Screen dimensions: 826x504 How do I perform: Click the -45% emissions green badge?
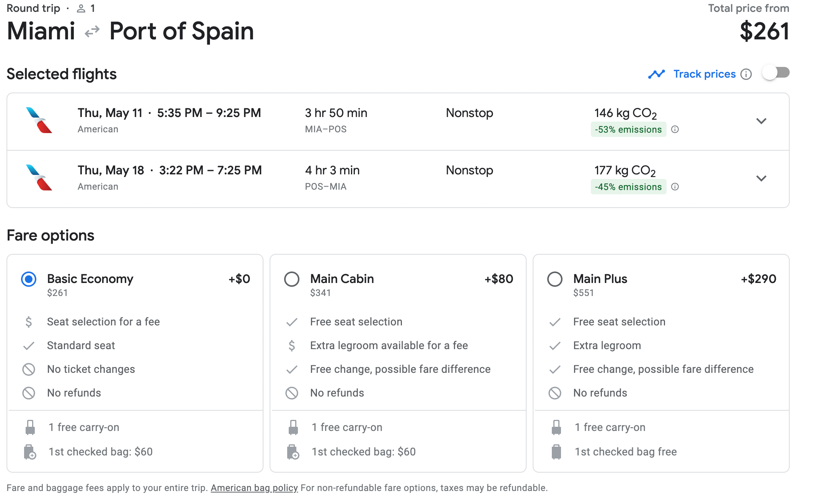[628, 187]
